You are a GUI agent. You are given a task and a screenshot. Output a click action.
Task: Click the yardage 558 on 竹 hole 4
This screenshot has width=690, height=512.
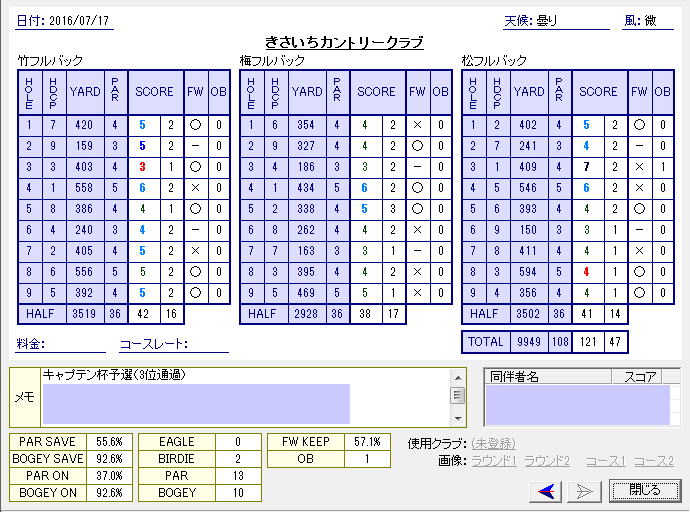click(x=84, y=188)
